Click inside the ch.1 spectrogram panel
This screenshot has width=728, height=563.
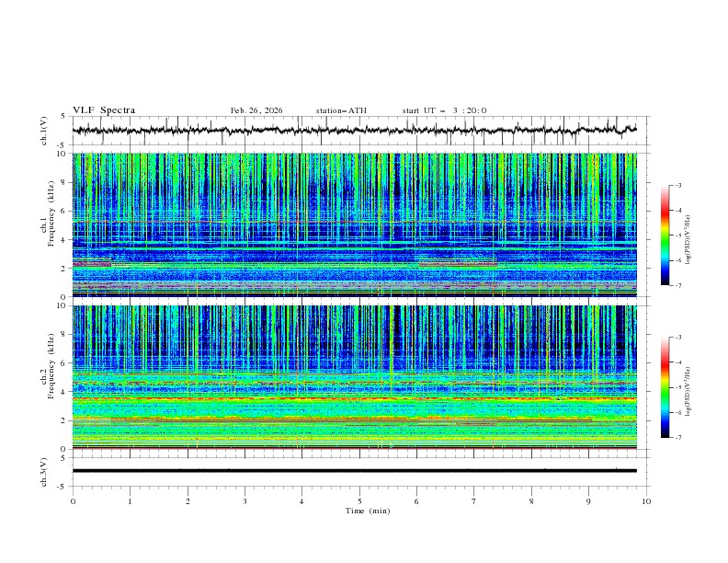(x=354, y=224)
